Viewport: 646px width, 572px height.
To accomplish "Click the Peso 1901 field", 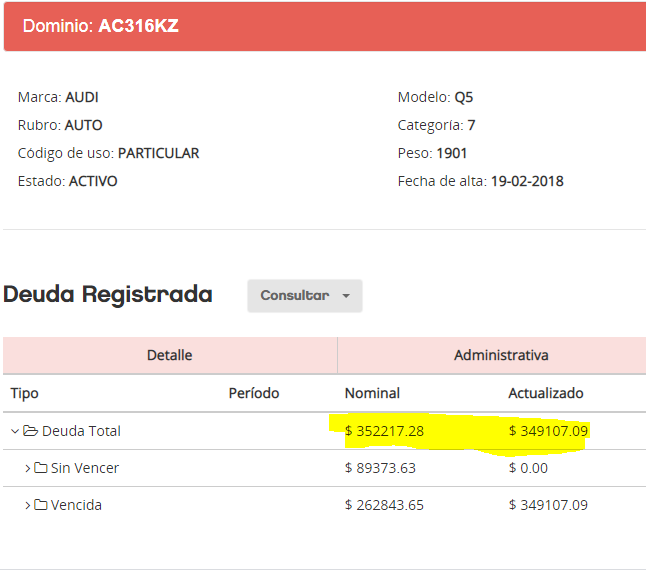I will (432, 153).
